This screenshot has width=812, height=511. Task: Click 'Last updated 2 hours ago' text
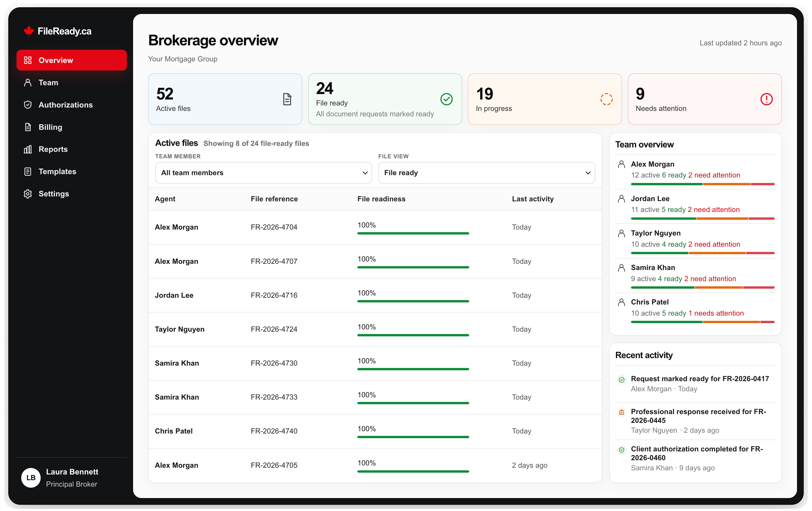(741, 43)
